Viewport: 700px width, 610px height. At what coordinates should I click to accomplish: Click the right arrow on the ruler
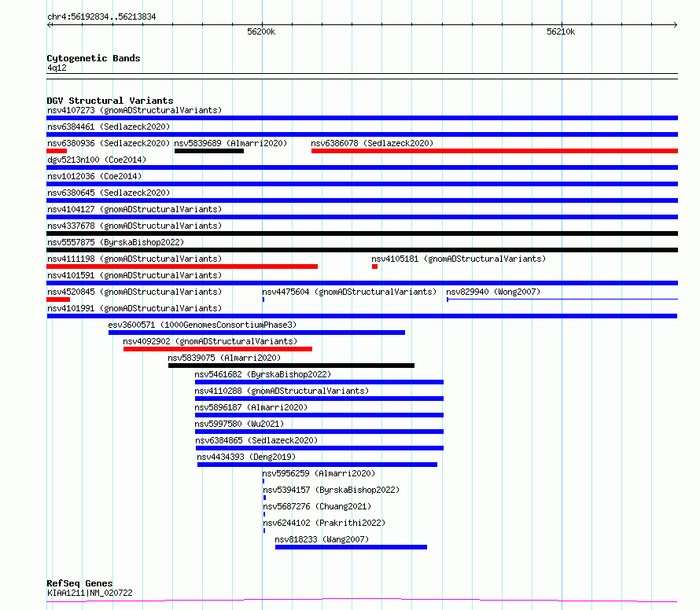[x=675, y=25]
